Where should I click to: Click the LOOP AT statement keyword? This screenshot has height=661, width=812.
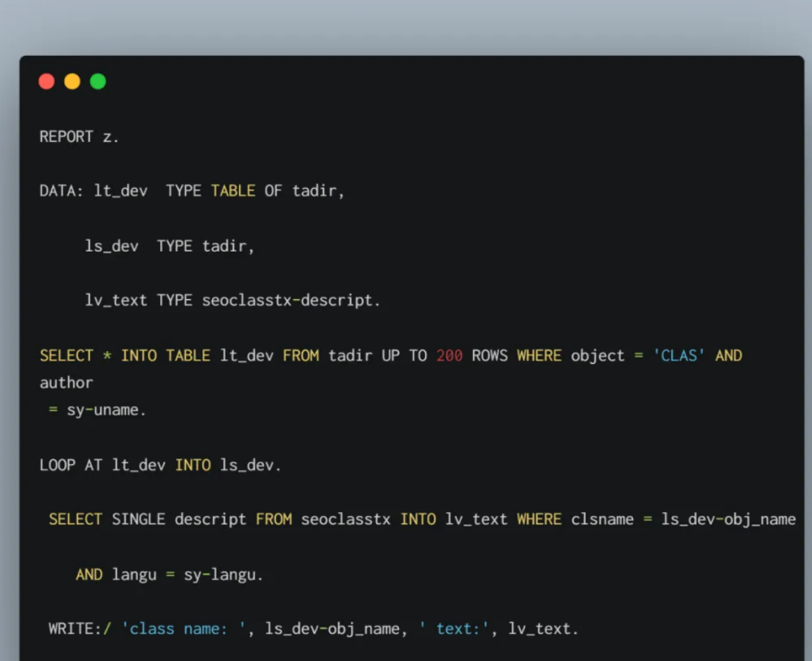click(71, 465)
